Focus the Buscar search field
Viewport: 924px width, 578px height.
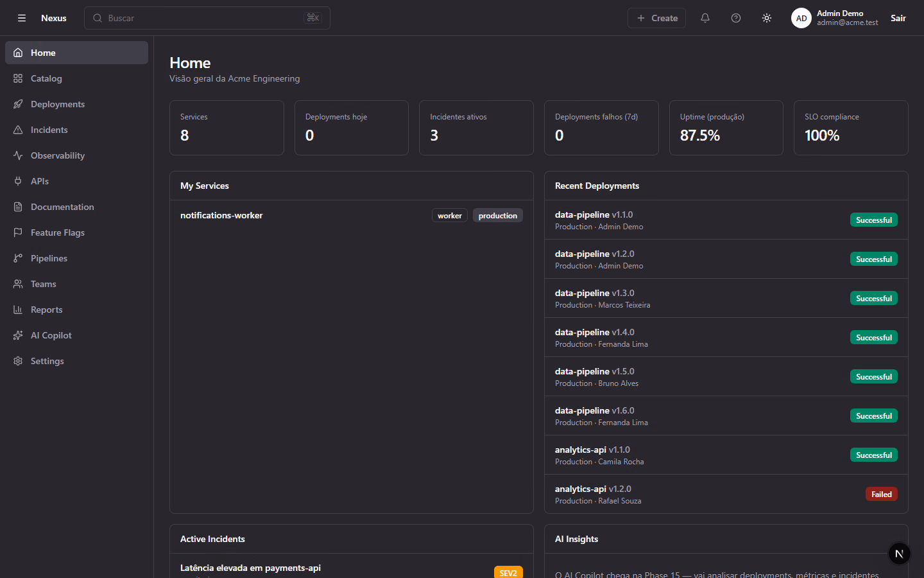[207, 18]
